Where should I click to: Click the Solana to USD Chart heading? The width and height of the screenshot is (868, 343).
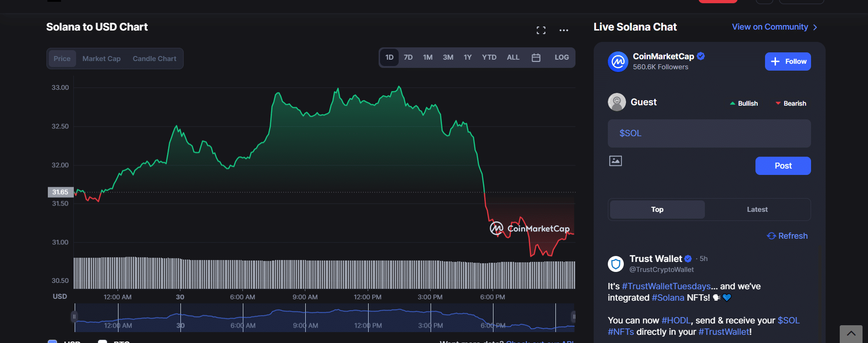click(x=97, y=27)
